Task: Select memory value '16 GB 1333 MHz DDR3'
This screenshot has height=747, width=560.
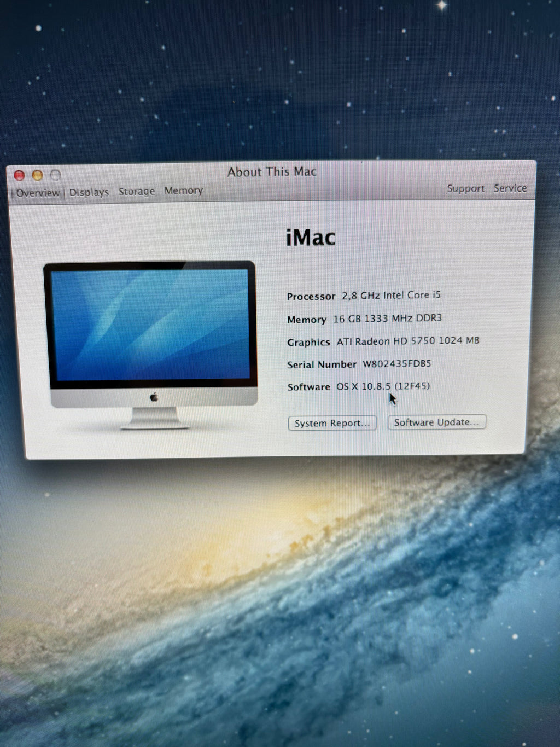Action: point(387,319)
